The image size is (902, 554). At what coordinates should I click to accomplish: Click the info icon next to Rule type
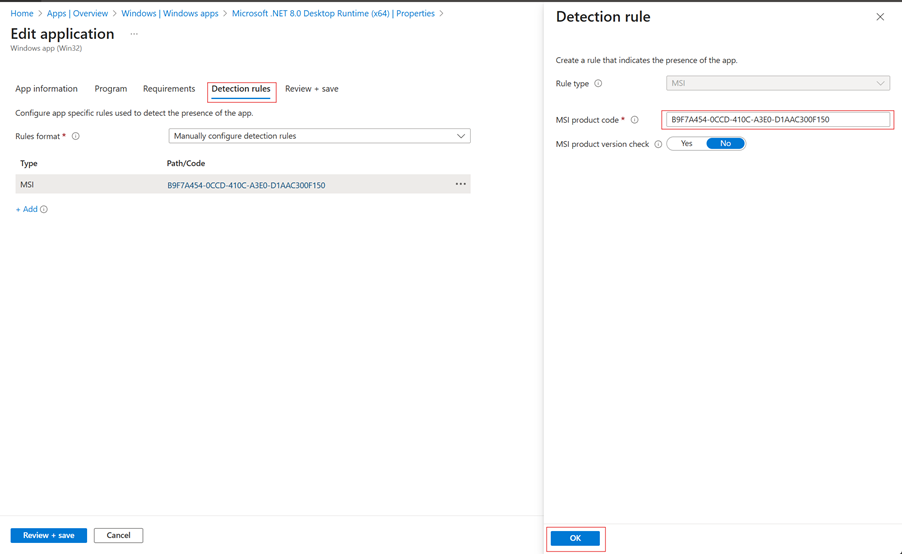pyautogui.click(x=598, y=83)
